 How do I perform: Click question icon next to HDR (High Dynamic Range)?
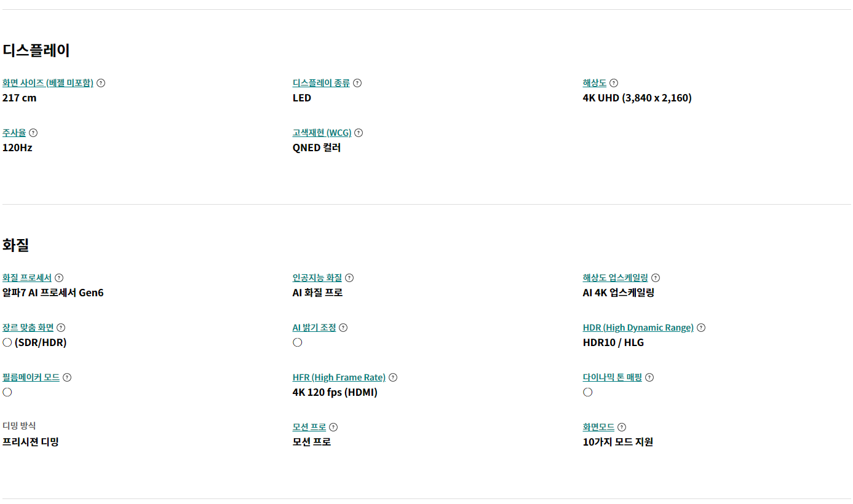pyautogui.click(x=701, y=328)
